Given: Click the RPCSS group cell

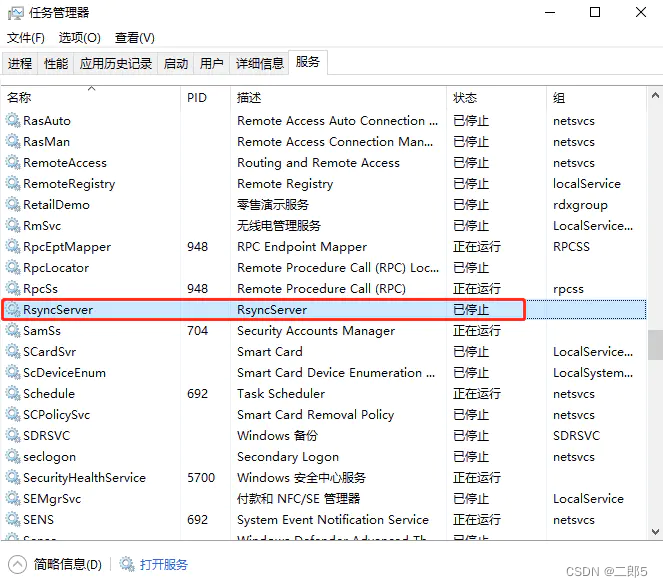Looking at the screenshot, I should 571,247.
